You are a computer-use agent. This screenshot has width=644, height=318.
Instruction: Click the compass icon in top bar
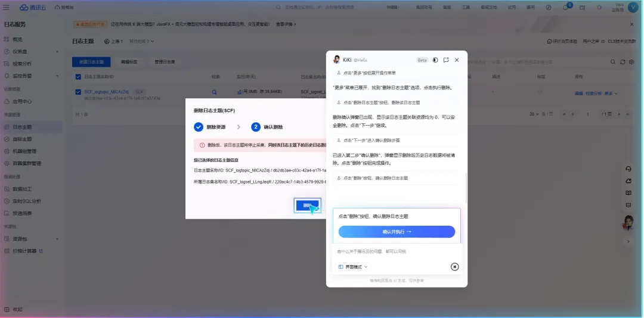pyautogui.click(x=549, y=7)
